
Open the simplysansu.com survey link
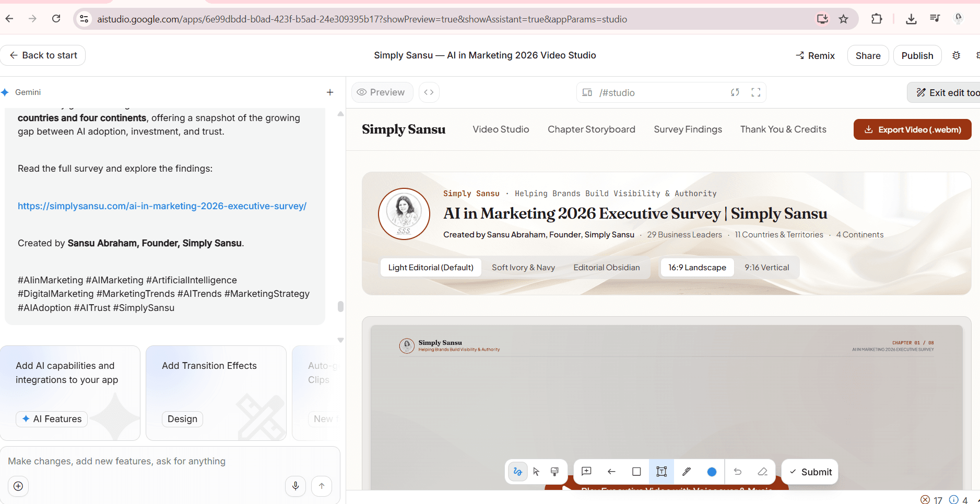(162, 206)
